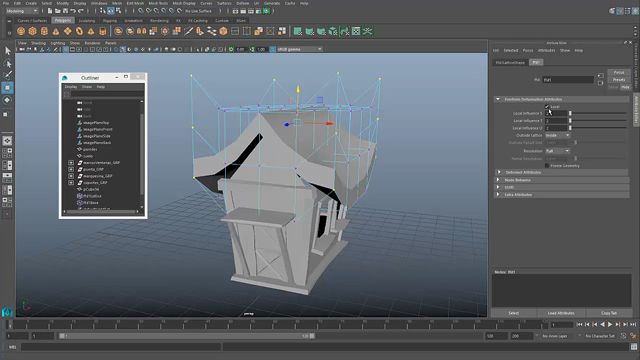640x360 pixels.
Task: Open the Modeling menu set dropdown
Action: point(22,11)
